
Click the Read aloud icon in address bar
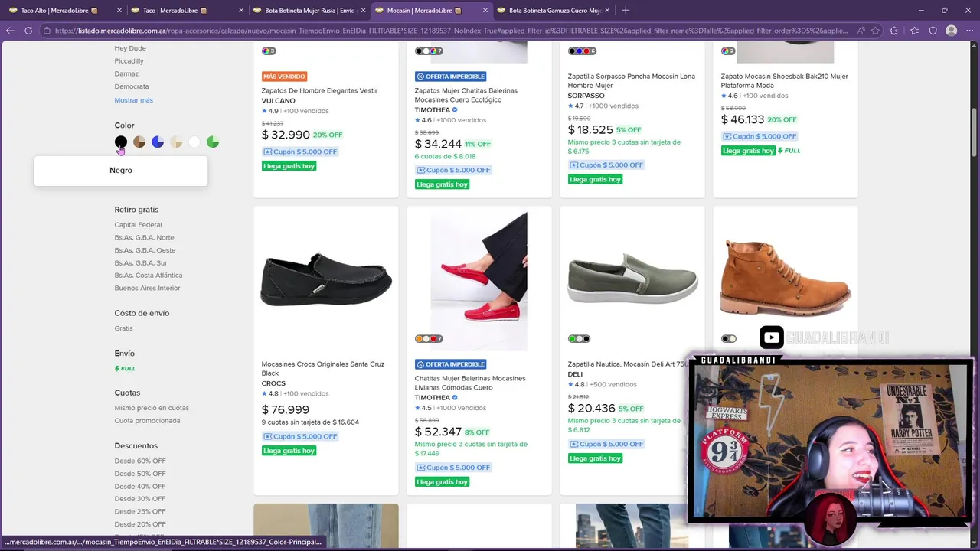(x=861, y=31)
